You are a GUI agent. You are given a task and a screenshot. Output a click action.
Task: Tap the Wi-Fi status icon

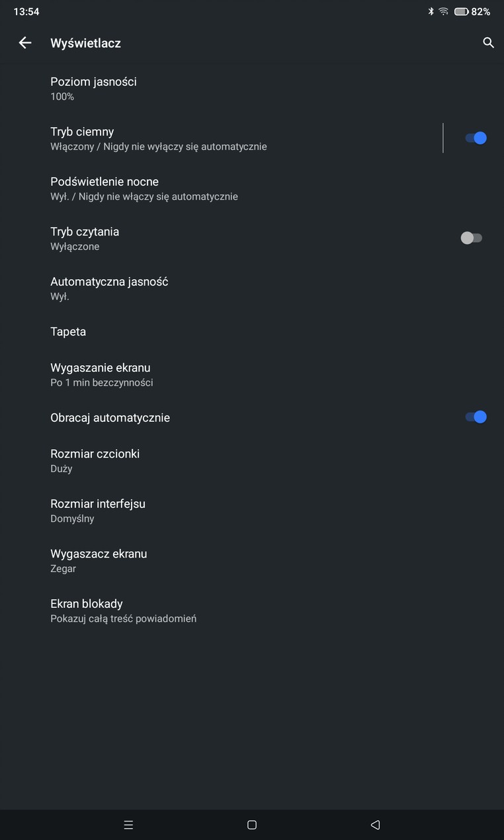click(443, 12)
